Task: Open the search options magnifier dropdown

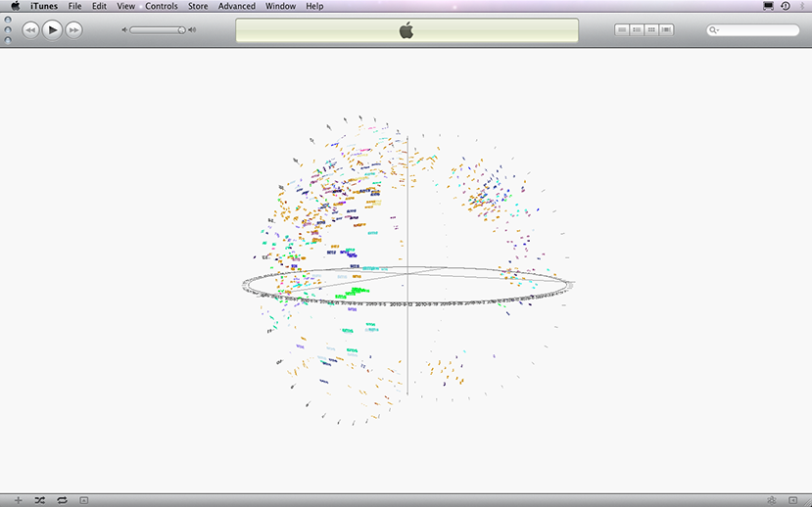Action: [x=716, y=30]
